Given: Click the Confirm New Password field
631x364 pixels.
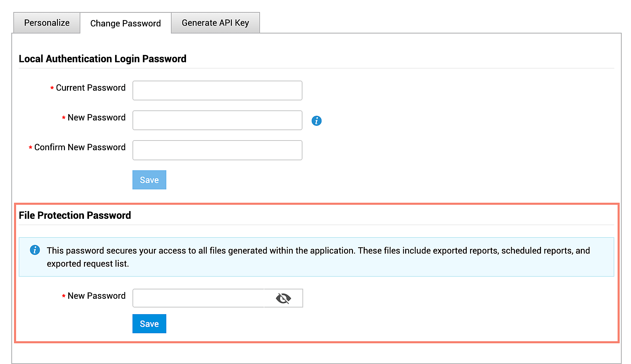Looking at the screenshot, I should point(217,150).
